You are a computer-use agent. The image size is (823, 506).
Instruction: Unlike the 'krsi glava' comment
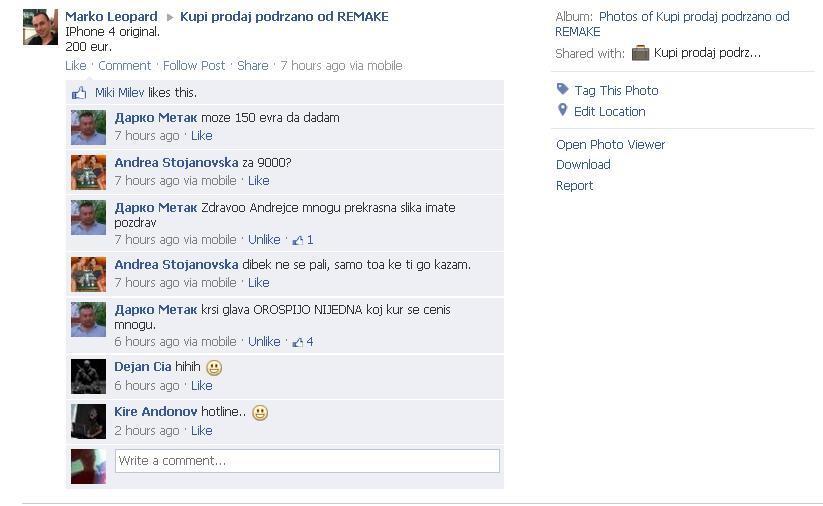pyautogui.click(x=264, y=342)
